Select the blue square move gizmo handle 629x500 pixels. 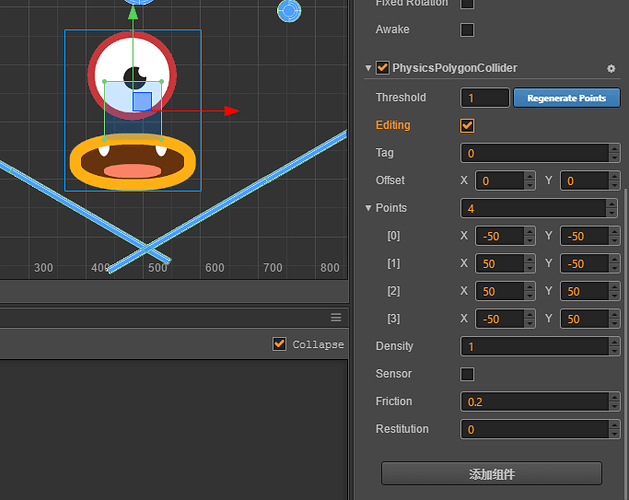coord(142,101)
